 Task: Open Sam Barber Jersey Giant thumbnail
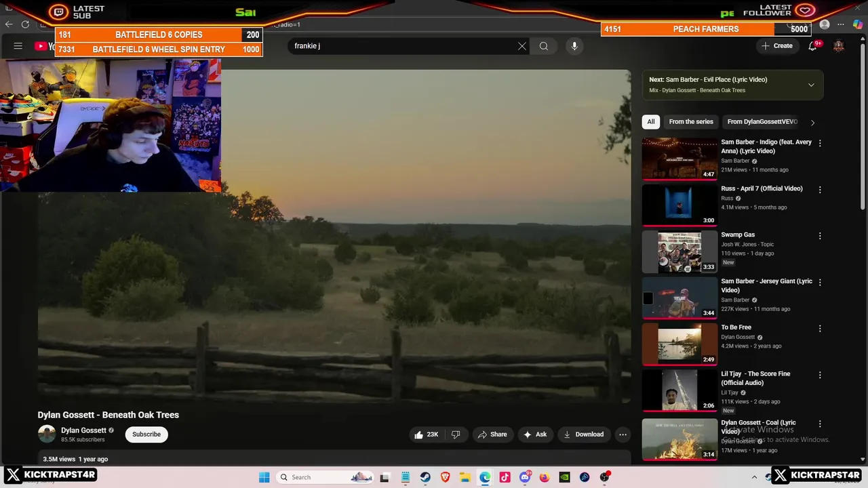(679, 298)
